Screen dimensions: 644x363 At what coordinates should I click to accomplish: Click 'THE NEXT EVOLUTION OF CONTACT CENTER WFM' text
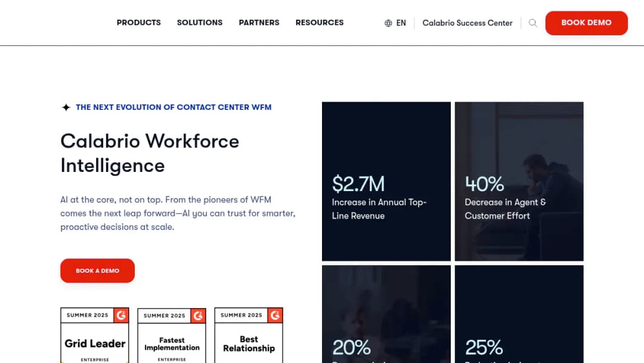pos(174,107)
